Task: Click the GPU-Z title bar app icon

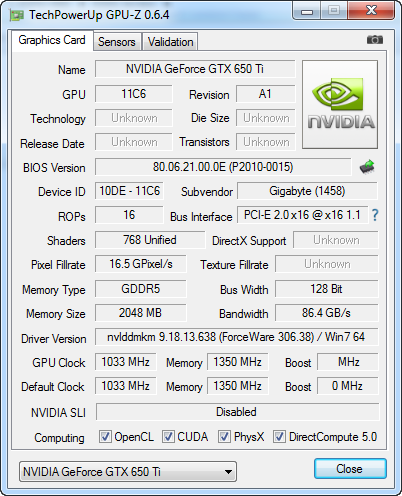Action: 17,15
